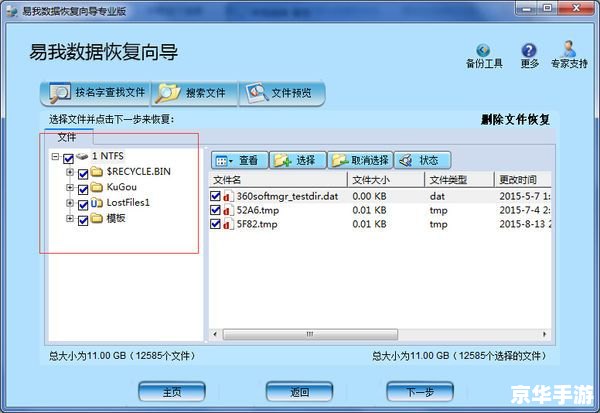This screenshot has height=413, width=600.
Task: Click the KuGou folder icon
Action: [x=97, y=187]
